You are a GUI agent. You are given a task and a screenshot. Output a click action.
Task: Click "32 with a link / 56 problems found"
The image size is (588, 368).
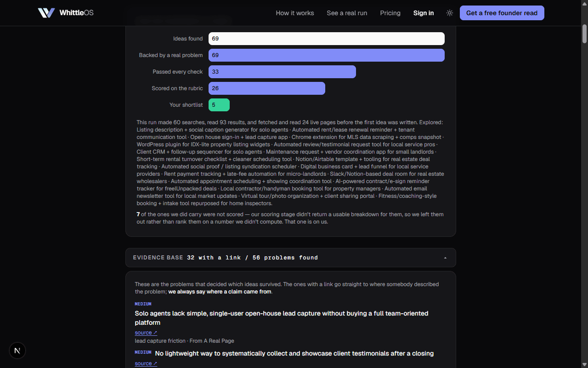coord(252,258)
